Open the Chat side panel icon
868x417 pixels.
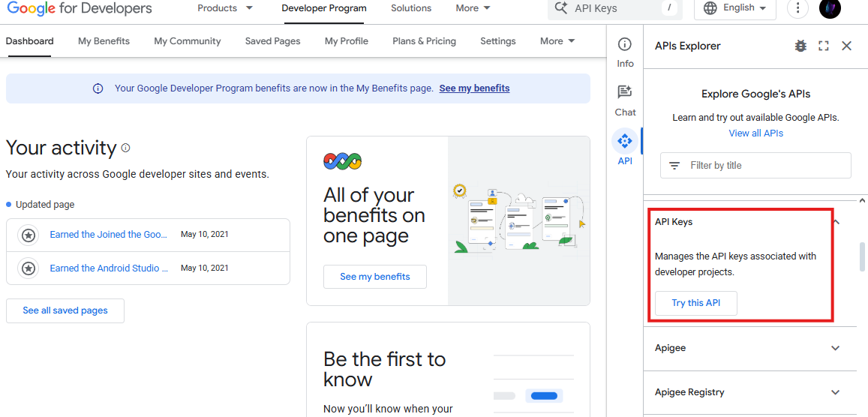click(625, 100)
